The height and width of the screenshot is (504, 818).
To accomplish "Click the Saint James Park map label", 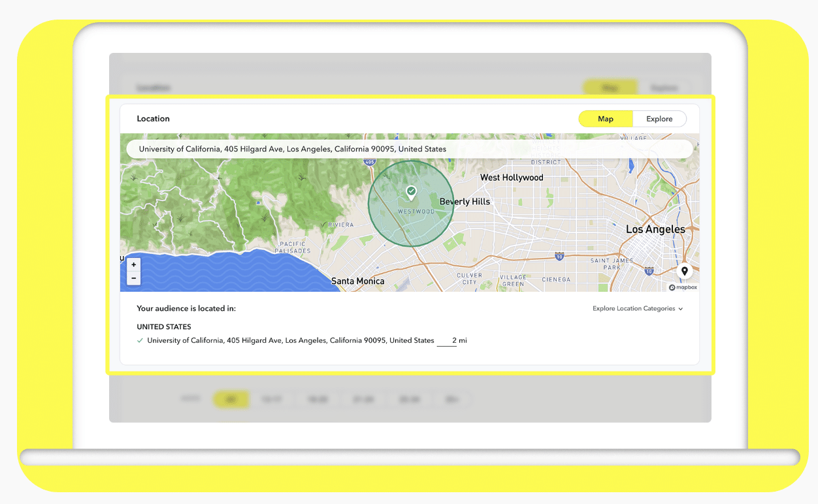I will pyautogui.click(x=612, y=264).
